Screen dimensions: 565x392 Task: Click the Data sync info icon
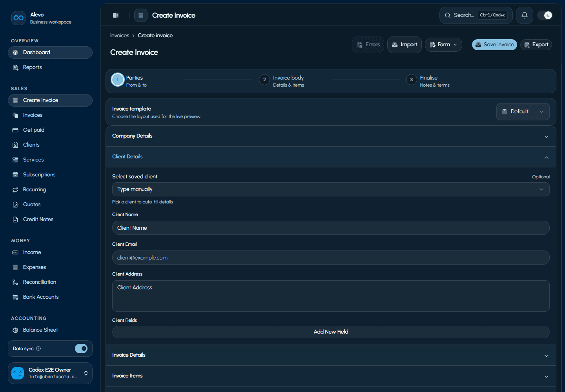coord(38,348)
